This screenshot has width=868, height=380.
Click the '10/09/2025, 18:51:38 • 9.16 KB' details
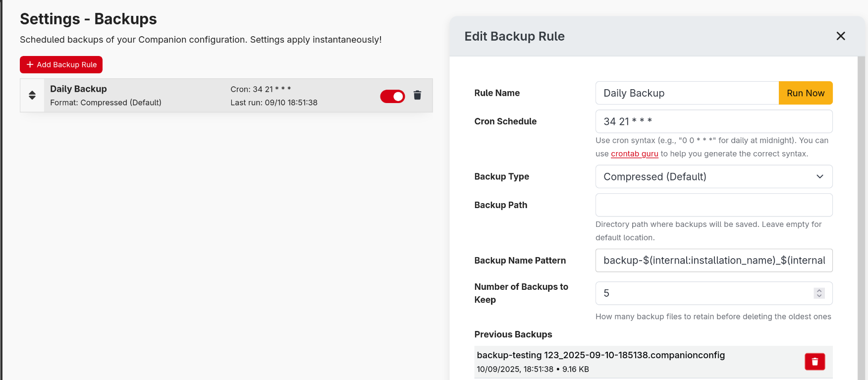coord(533,369)
